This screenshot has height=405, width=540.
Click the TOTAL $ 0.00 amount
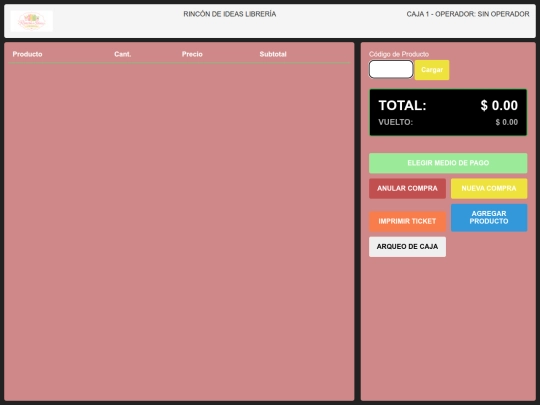(499, 105)
